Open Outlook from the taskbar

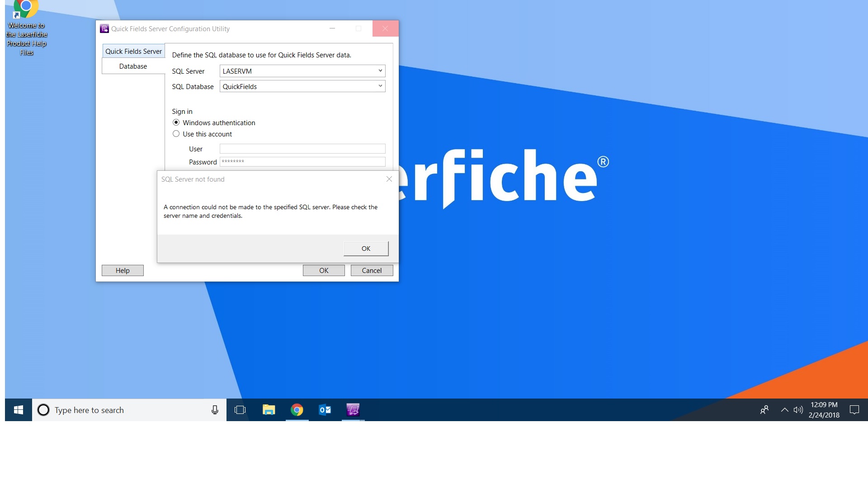(x=325, y=410)
